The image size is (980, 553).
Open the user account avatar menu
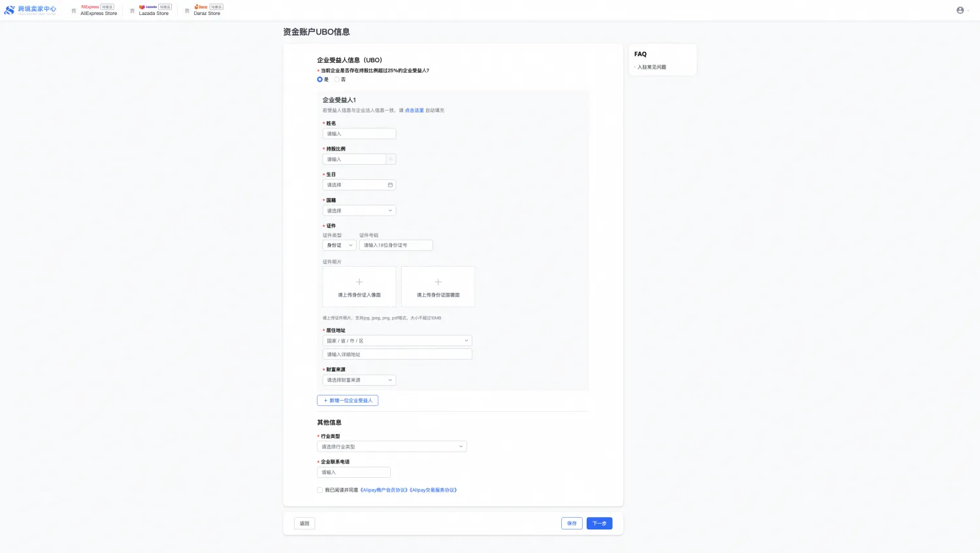click(960, 10)
